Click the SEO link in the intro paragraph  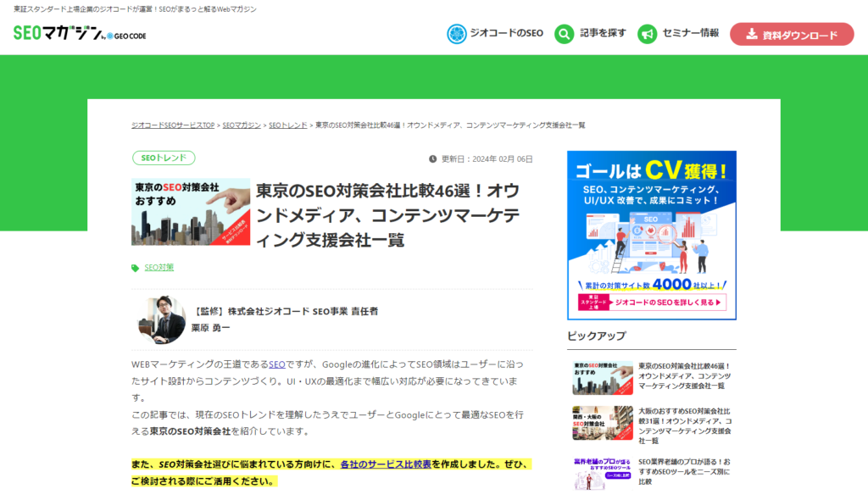tap(277, 364)
